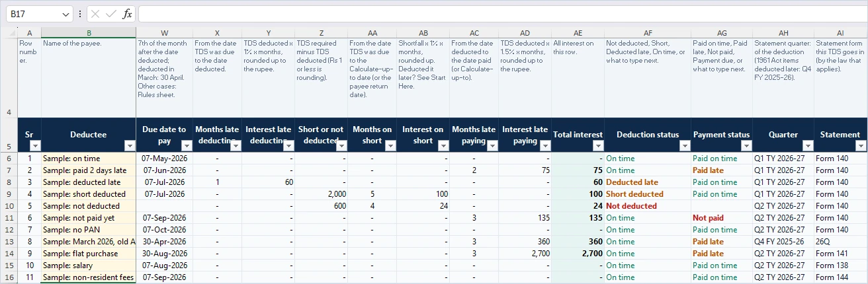Screen dimensions: 868x284
Task: Open the Name Box dropdown arrow
Action: [x=65, y=14]
